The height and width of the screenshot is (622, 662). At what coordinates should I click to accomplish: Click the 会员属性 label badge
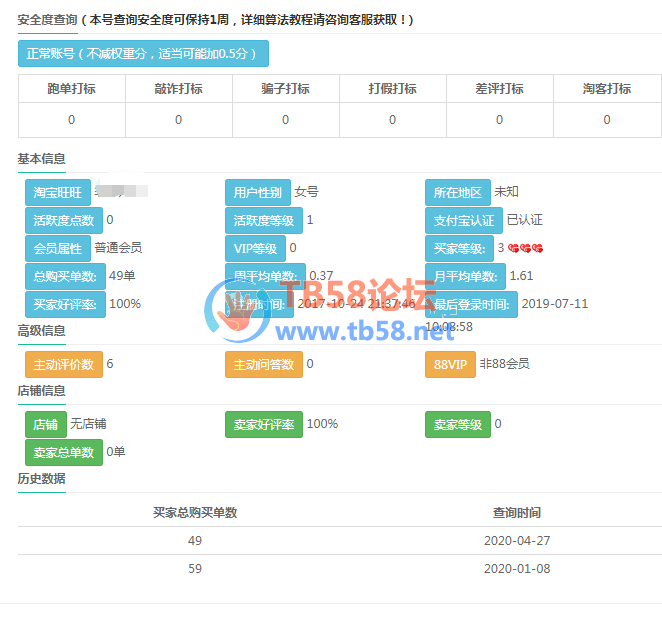pyautogui.click(x=57, y=248)
